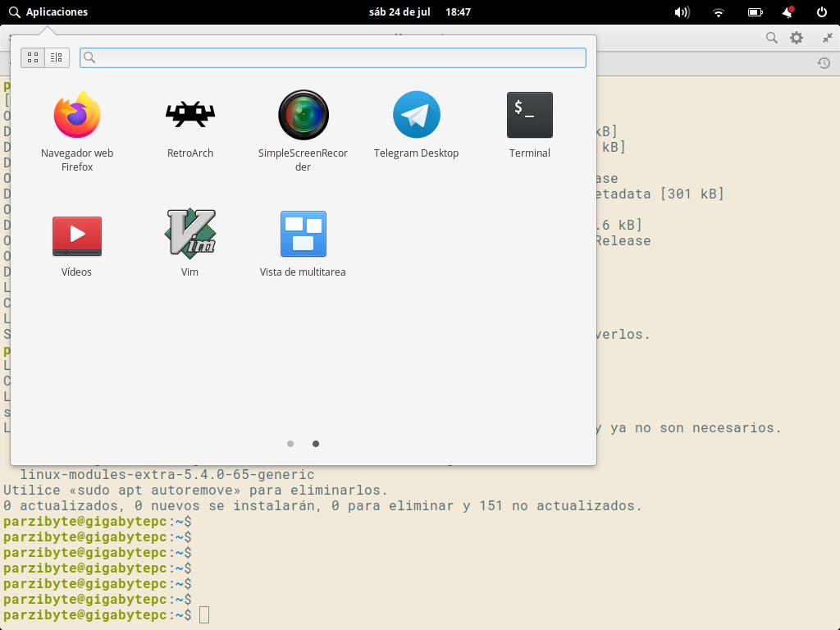Launch the Vim editor
840x630 pixels.
190,244
